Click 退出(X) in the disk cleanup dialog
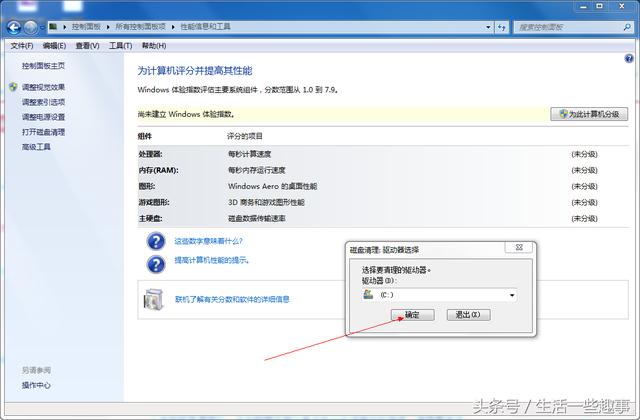The height and width of the screenshot is (420, 640). [468, 315]
